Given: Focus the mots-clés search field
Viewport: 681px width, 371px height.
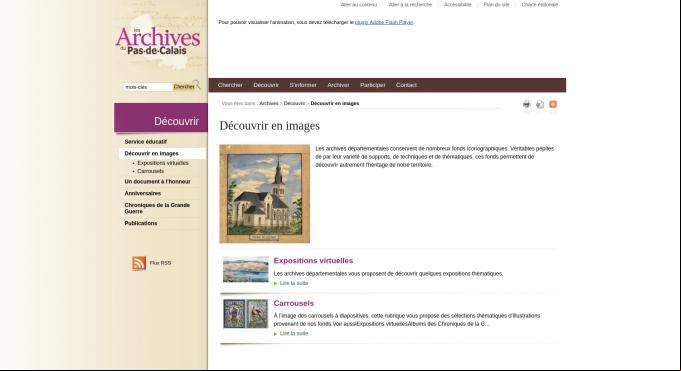Looking at the screenshot, I should [148, 87].
